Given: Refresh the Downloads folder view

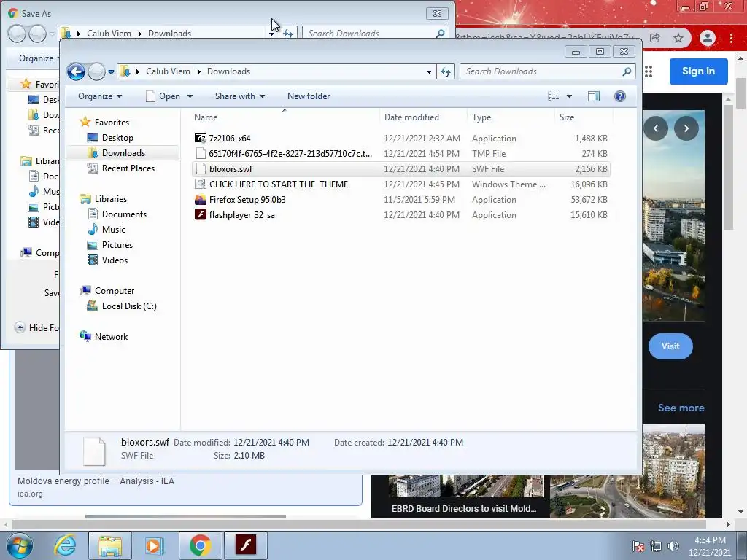Looking at the screenshot, I should (x=446, y=72).
